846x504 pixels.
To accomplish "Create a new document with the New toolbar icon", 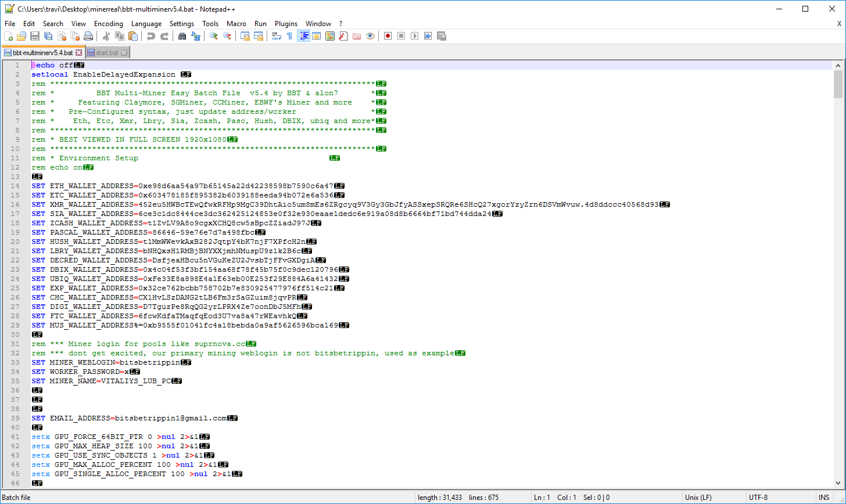I will coord(9,36).
